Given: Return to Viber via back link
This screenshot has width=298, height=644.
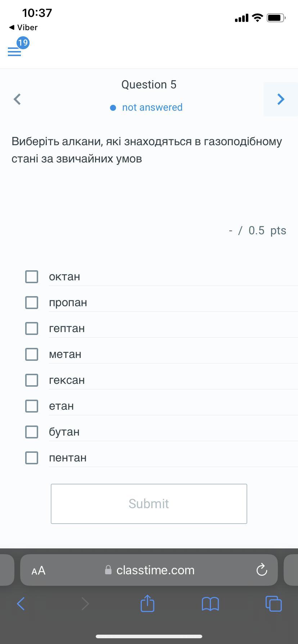Looking at the screenshot, I should coord(23,27).
